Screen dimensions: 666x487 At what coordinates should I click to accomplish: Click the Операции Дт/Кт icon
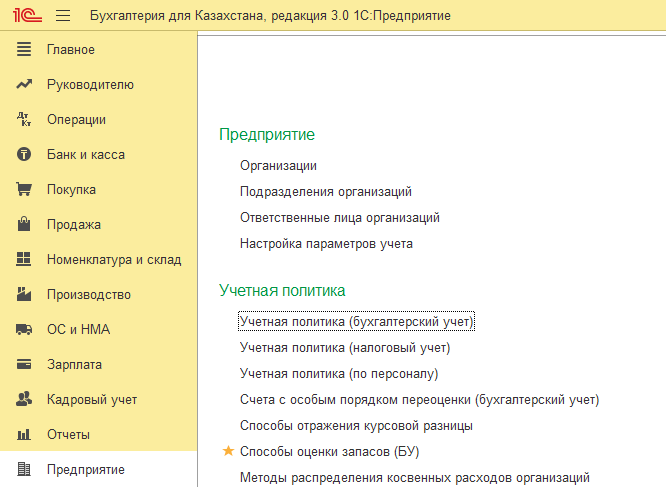(24, 119)
